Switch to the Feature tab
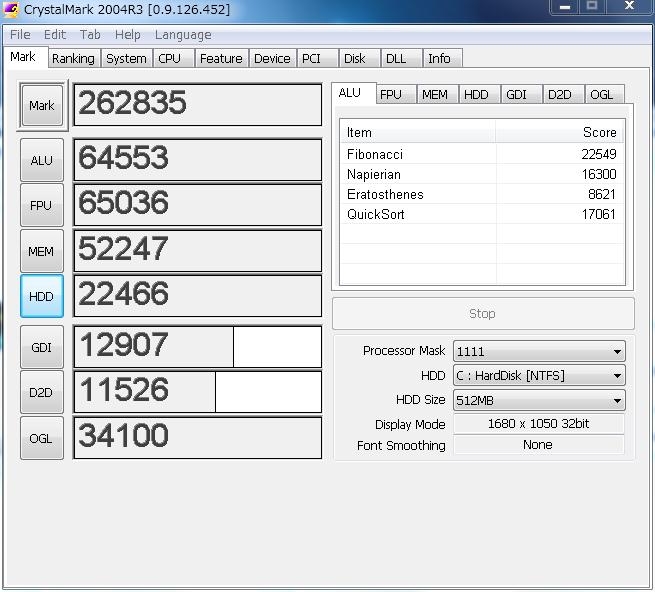The image size is (655, 592). tap(221, 58)
